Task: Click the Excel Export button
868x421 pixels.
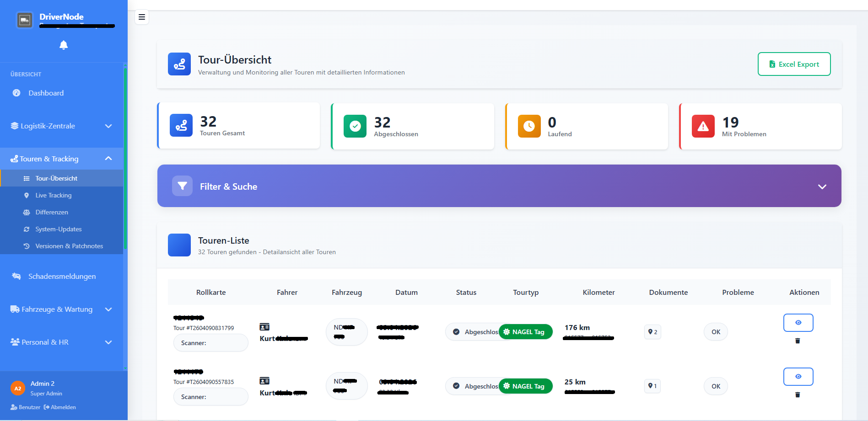Action: tap(794, 64)
